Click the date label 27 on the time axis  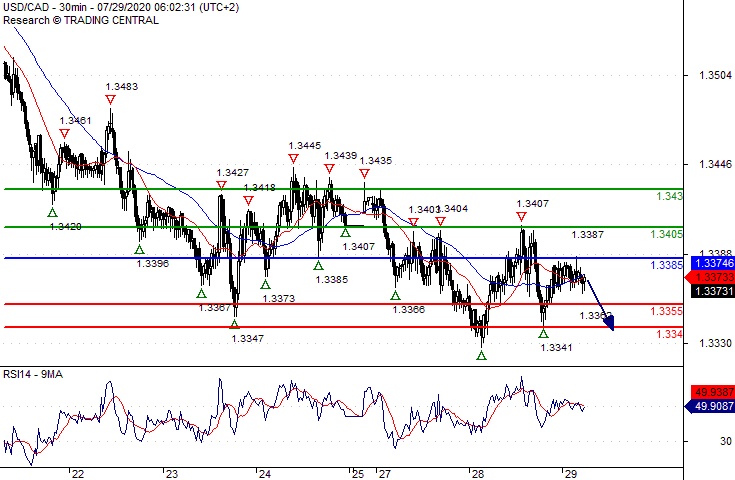pos(385,474)
